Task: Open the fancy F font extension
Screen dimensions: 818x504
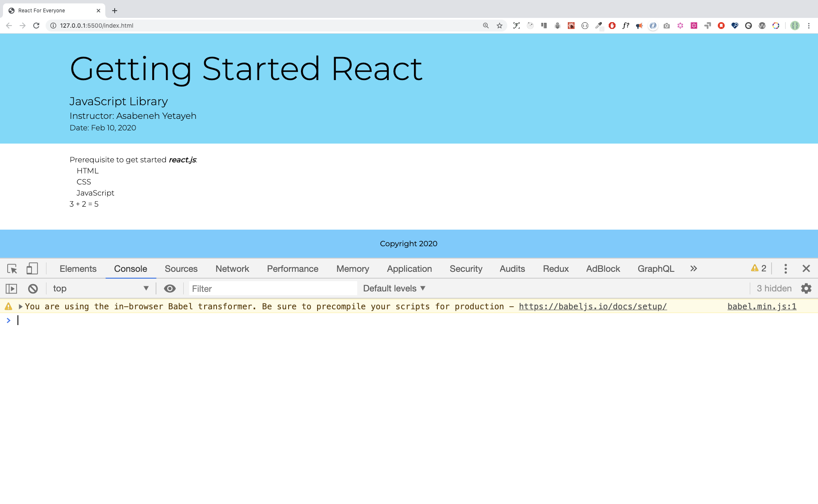Action: pyautogui.click(x=516, y=26)
